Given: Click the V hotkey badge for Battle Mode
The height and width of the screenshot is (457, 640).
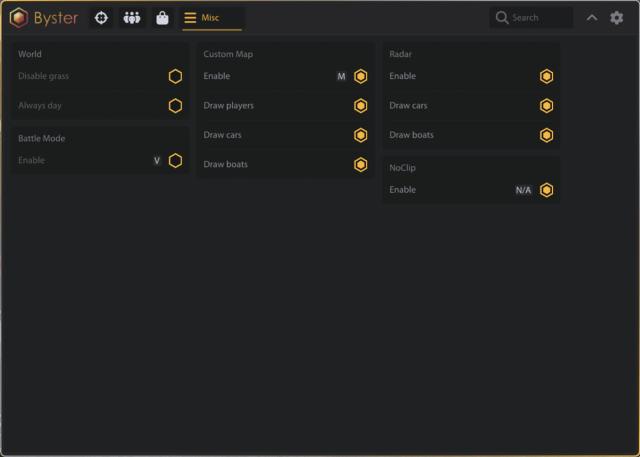Looking at the screenshot, I should coord(157,160).
